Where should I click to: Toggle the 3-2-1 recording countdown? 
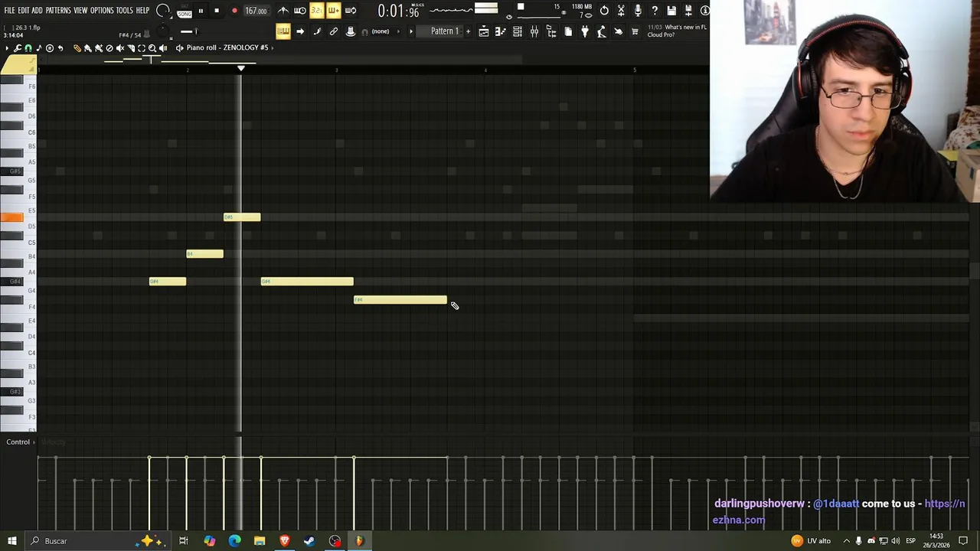point(317,11)
